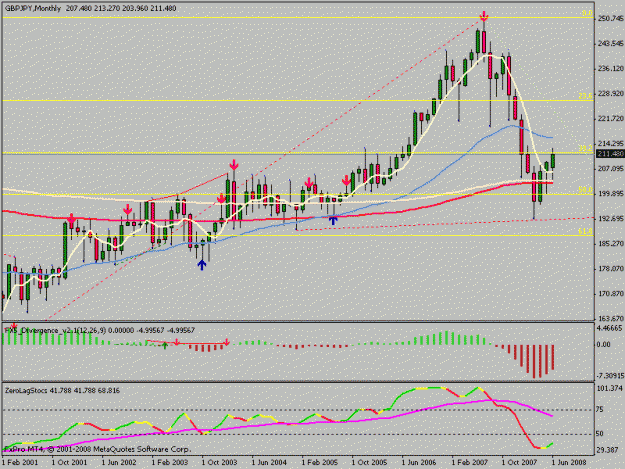Select the large blue up arrow below the 2003 low
Viewport: 625px width, 469px height.
tap(202, 265)
